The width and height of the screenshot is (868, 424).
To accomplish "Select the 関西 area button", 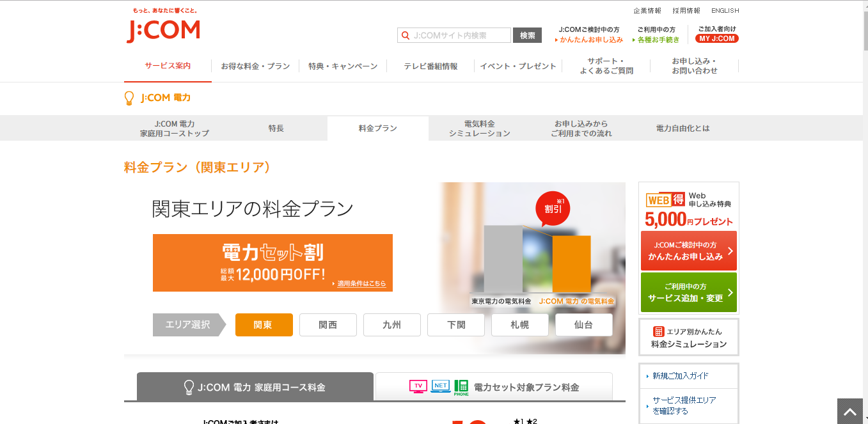I will (327, 325).
